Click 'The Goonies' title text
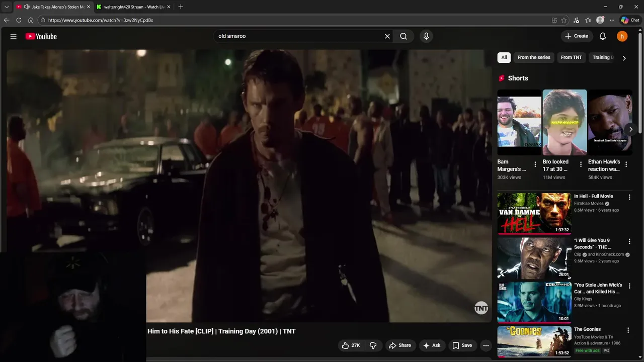This screenshot has height=362, width=644. point(587,329)
